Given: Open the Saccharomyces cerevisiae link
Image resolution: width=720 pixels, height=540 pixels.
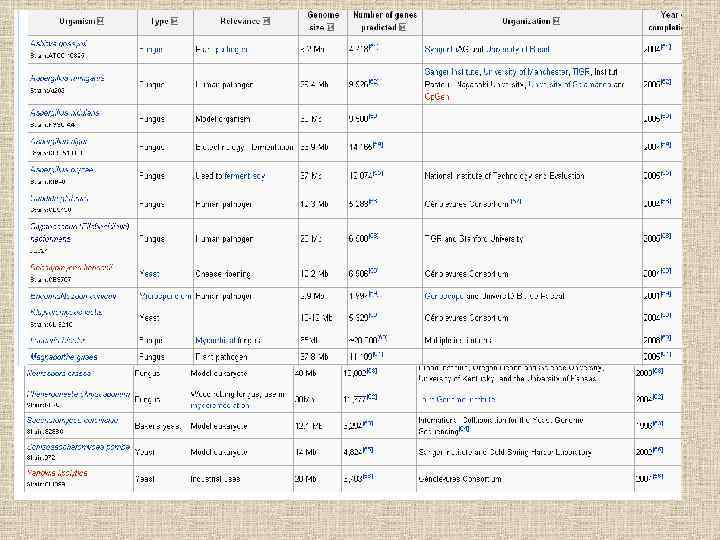Looking at the screenshot, I should coord(73,420).
